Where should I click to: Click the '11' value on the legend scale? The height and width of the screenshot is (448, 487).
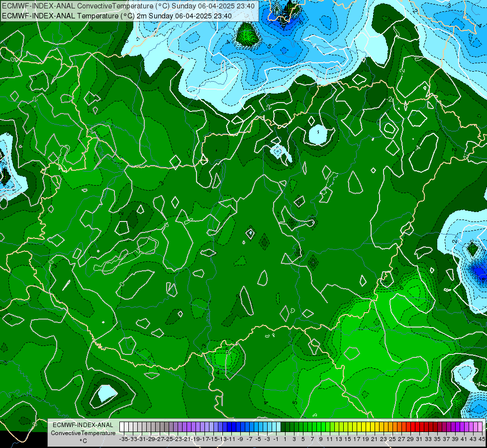tap(329, 439)
